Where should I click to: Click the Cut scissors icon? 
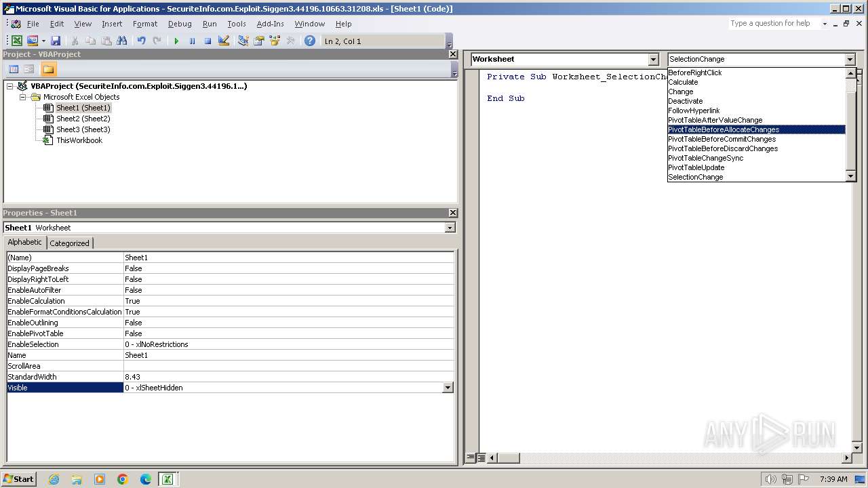pyautogui.click(x=75, y=41)
